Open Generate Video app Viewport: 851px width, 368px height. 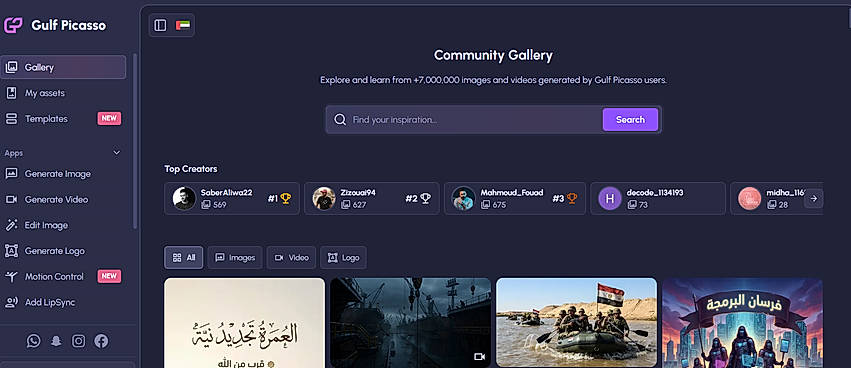(x=63, y=199)
